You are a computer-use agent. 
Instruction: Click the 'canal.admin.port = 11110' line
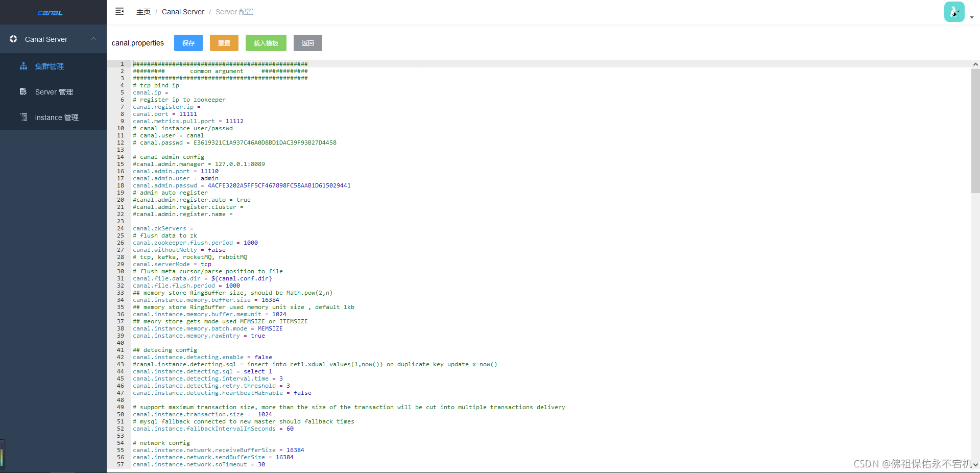click(176, 171)
